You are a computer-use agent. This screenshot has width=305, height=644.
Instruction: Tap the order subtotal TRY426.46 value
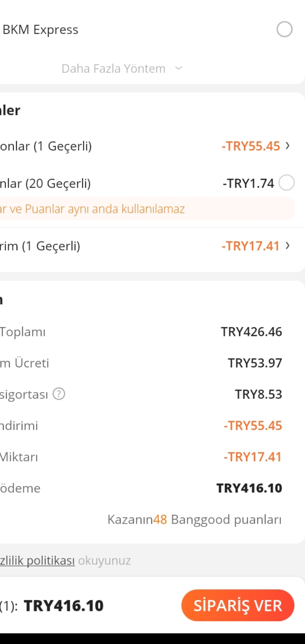(251, 332)
